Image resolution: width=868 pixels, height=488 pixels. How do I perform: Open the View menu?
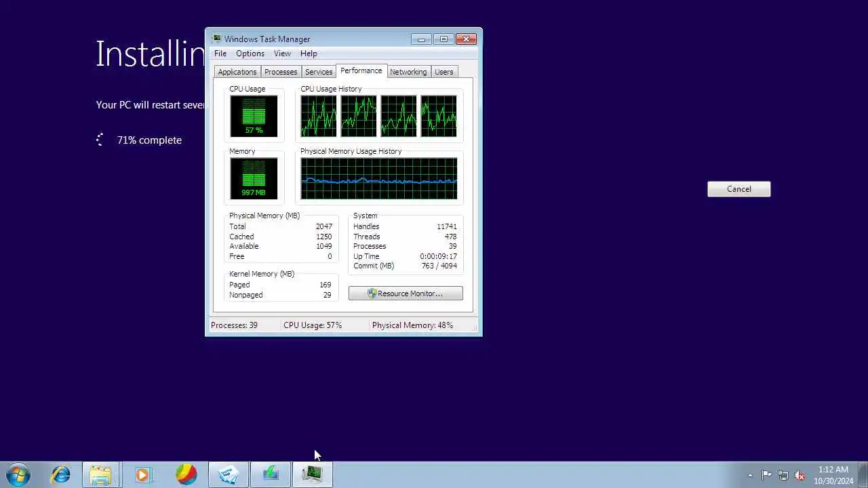[282, 54]
